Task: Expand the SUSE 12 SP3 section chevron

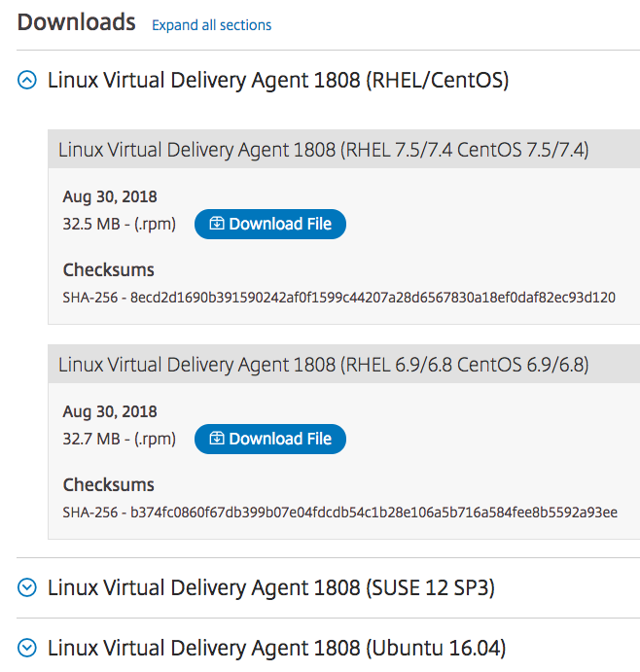Action: coord(27,587)
